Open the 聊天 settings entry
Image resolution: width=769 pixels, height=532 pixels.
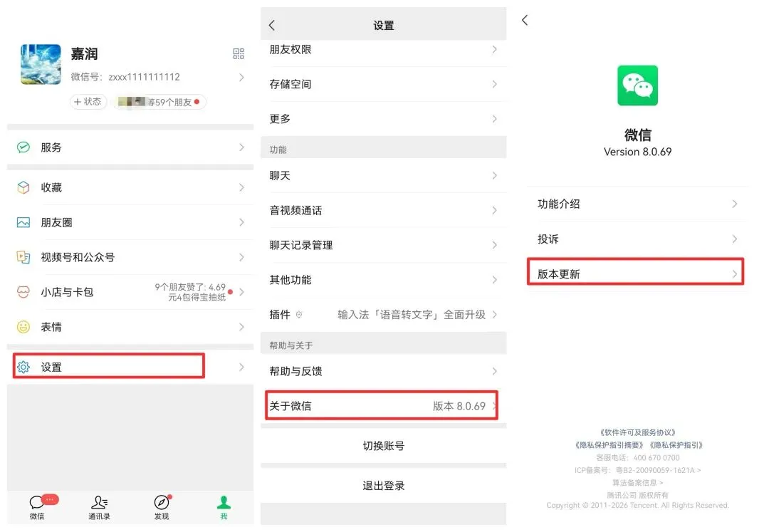384,175
